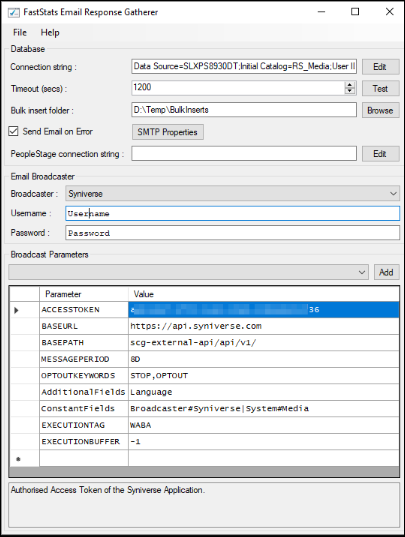Select the highlighted ACCESSTOKEN value cell

[264, 310]
